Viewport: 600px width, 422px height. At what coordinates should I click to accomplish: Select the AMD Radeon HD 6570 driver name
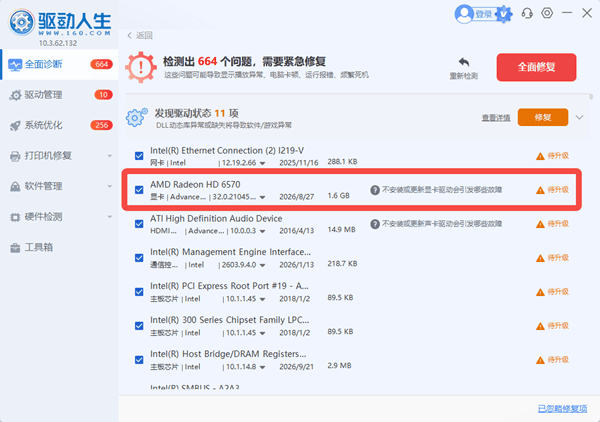coord(195,184)
